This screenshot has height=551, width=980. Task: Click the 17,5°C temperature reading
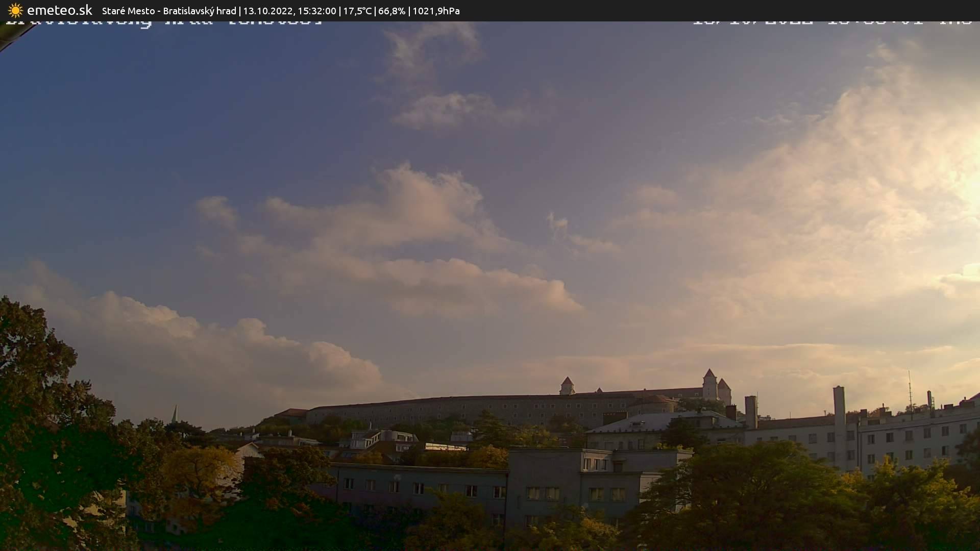click(357, 11)
